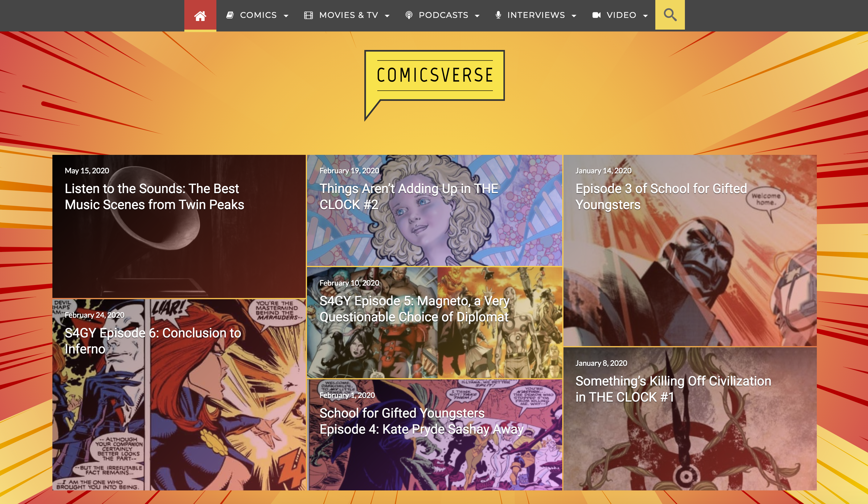
Task: Click the microphone icon beside Interviews
Action: pos(498,15)
